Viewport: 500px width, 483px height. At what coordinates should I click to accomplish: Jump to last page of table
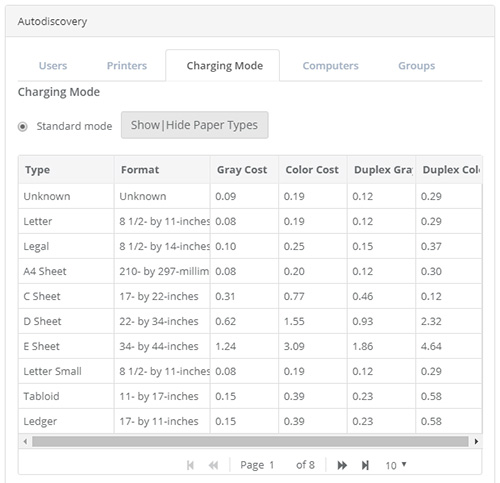[365, 465]
